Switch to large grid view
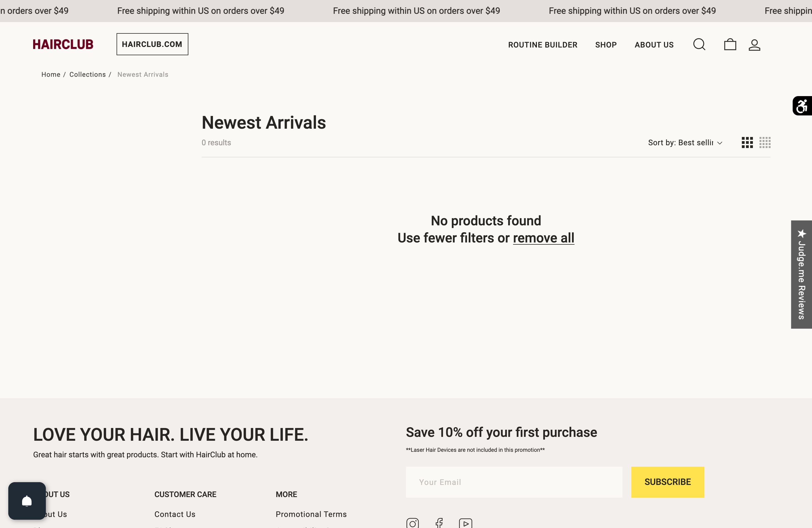Screen dimensions: 812x528 point(747,142)
